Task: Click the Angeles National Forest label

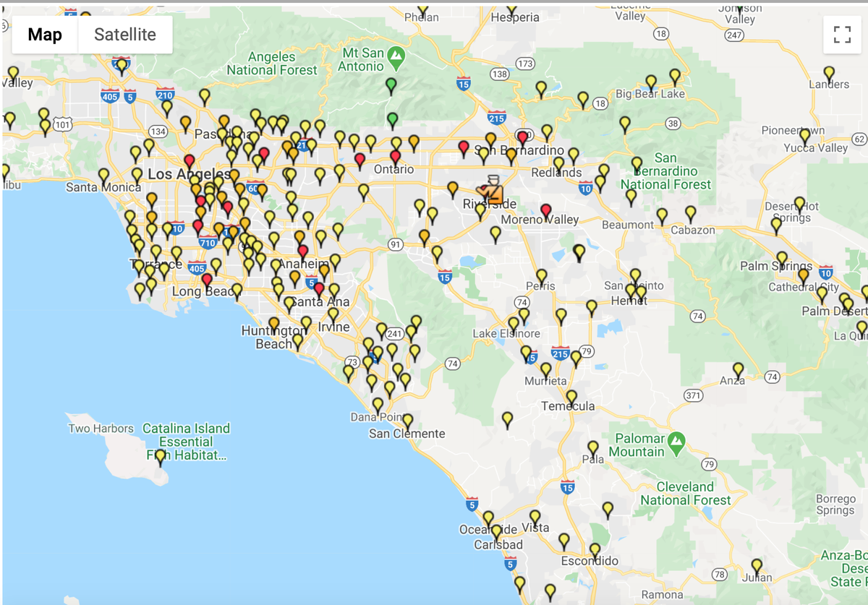Action: 272,64
